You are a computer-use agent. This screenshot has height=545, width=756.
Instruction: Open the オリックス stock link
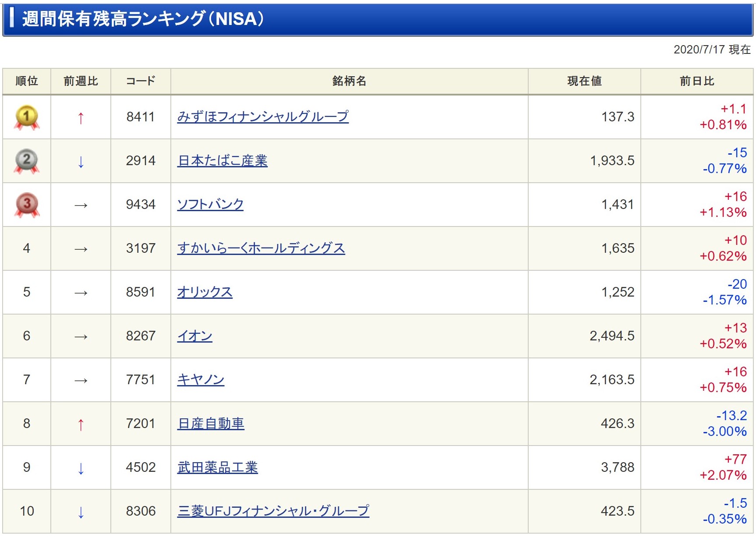205,292
